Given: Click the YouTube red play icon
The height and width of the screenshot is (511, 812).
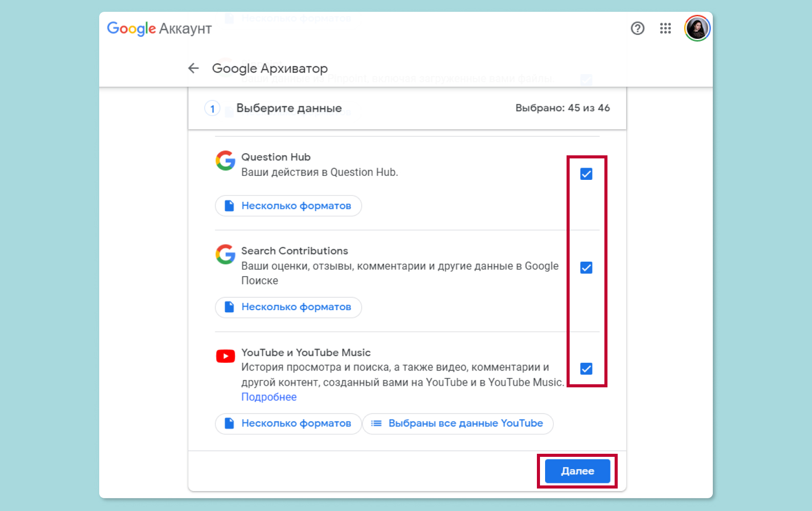Looking at the screenshot, I should click(225, 356).
